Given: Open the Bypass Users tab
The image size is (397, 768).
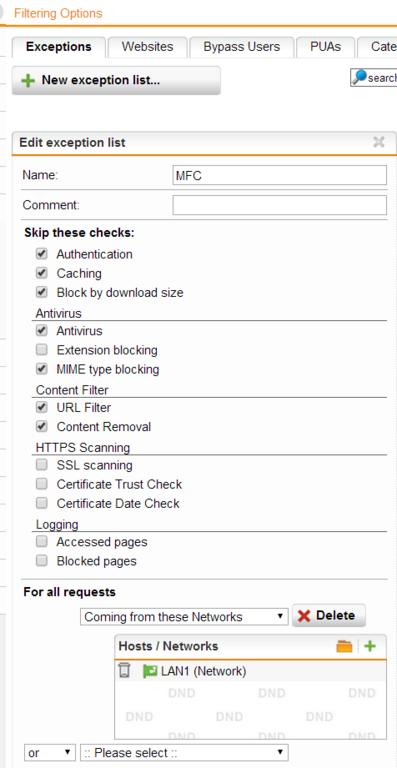Looking at the screenshot, I should (x=242, y=47).
